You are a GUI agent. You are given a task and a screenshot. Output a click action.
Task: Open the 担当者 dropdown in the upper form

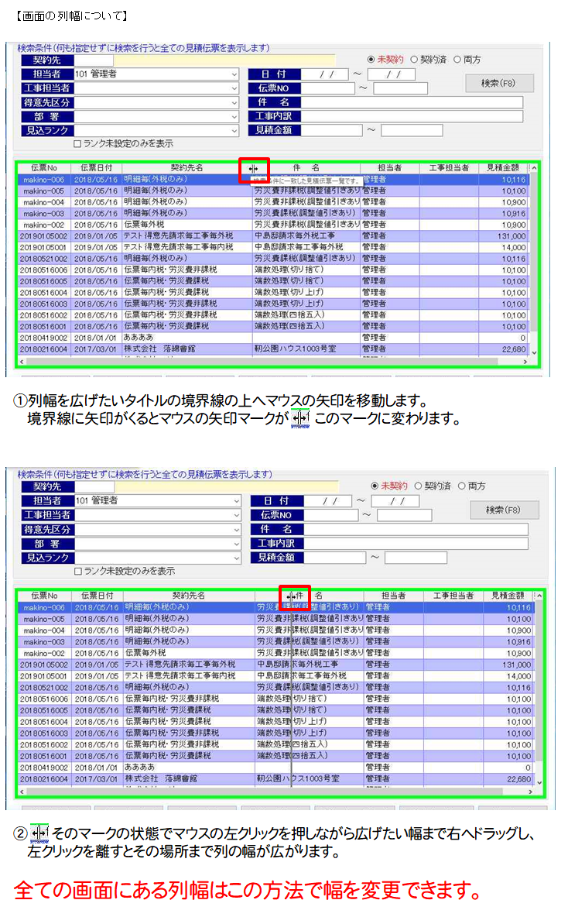coord(234,74)
